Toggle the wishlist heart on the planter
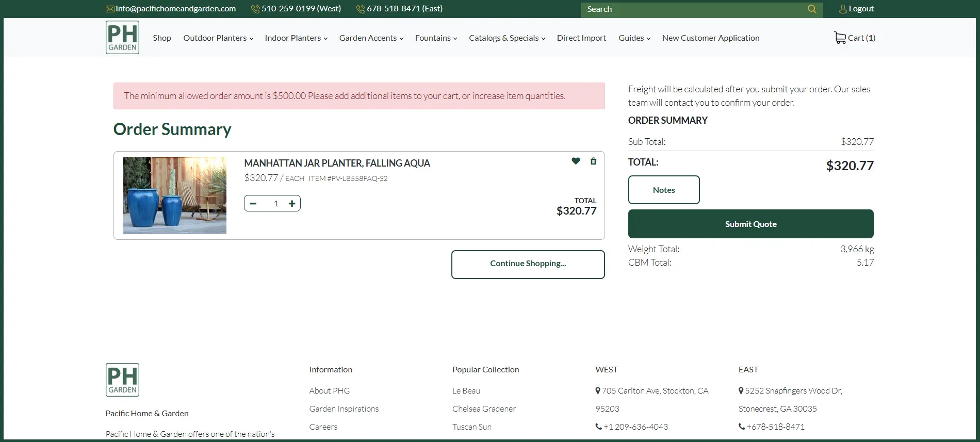 576,161
